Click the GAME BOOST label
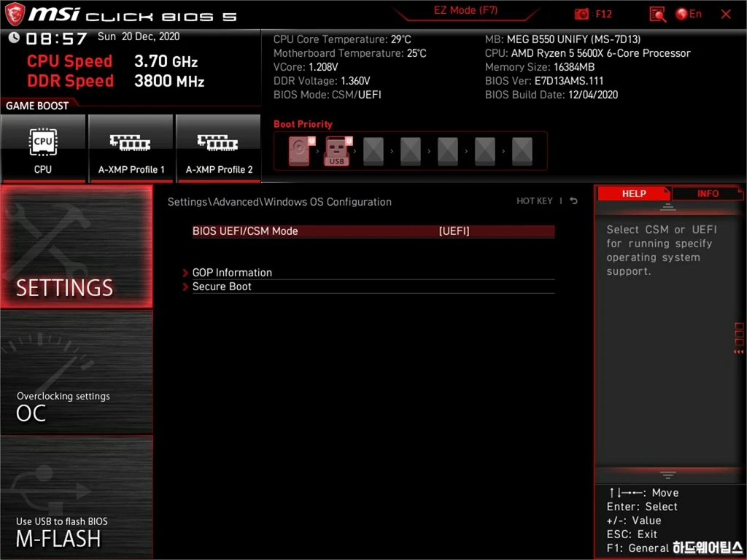The height and width of the screenshot is (560, 747). [x=37, y=106]
